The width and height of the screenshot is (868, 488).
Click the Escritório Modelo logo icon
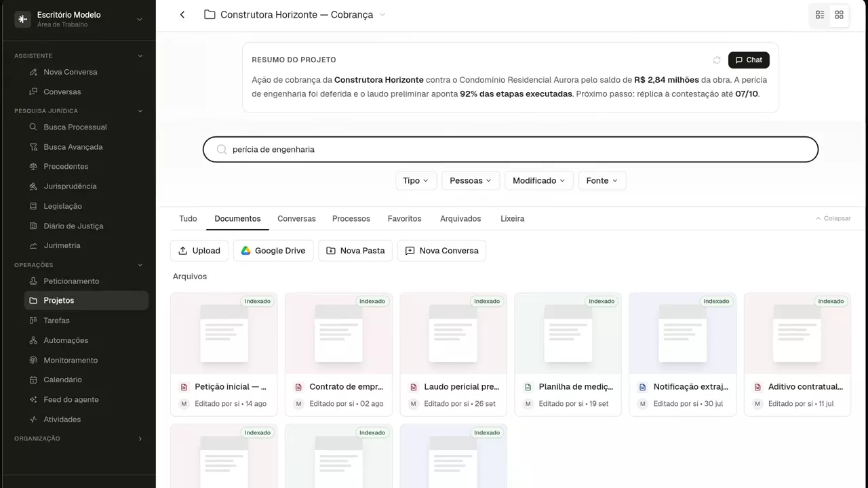coord(22,19)
